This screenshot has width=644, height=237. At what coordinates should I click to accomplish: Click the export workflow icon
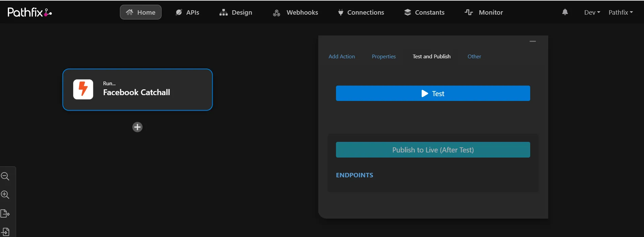pyautogui.click(x=5, y=213)
